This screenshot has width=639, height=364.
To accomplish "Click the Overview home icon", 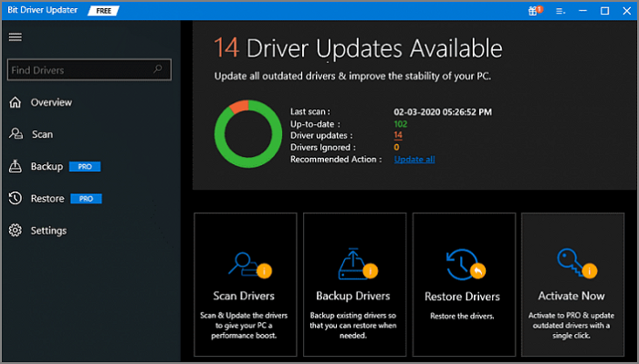I will [x=16, y=102].
